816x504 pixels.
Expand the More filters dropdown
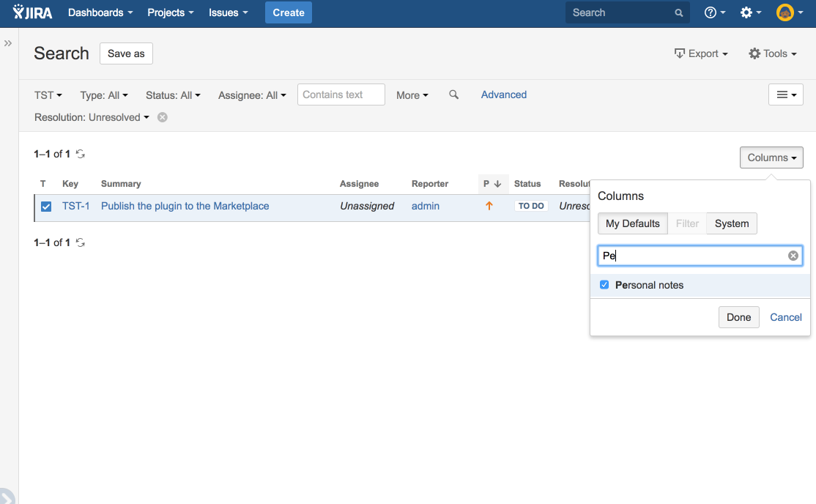[x=412, y=94]
